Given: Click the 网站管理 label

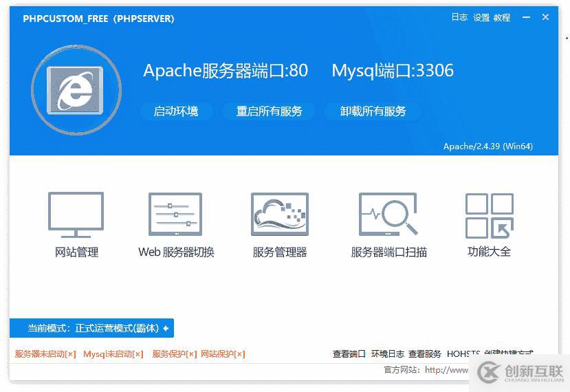Looking at the screenshot, I should point(76,252).
